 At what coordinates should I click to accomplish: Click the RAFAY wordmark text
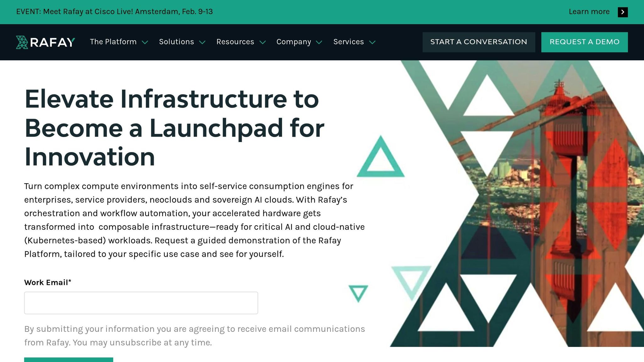point(53,42)
